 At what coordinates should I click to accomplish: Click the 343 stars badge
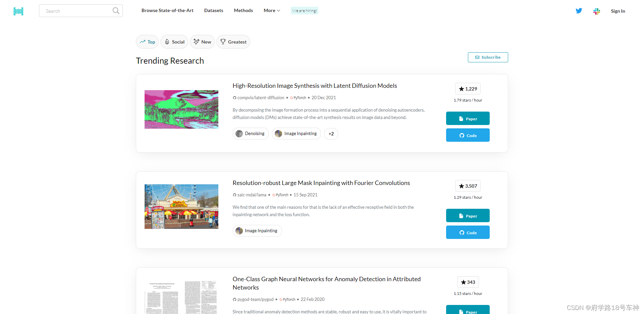pos(468,282)
